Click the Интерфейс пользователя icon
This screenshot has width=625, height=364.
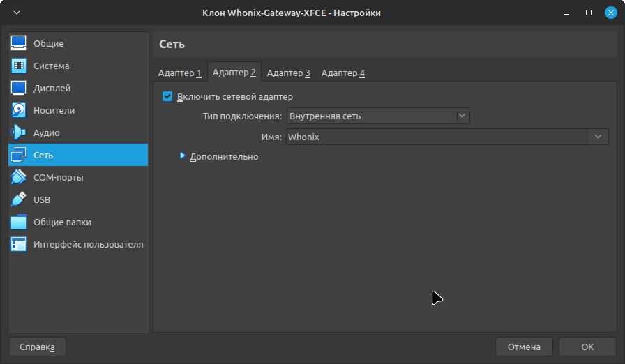click(x=19, y=244)
